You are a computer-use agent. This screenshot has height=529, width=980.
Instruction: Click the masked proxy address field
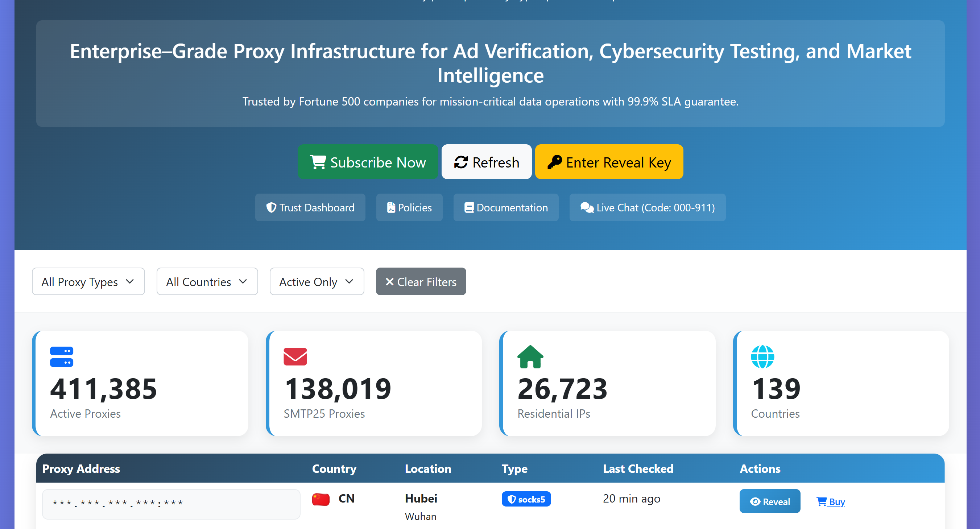pyautogui.click(x=171, y=504)
